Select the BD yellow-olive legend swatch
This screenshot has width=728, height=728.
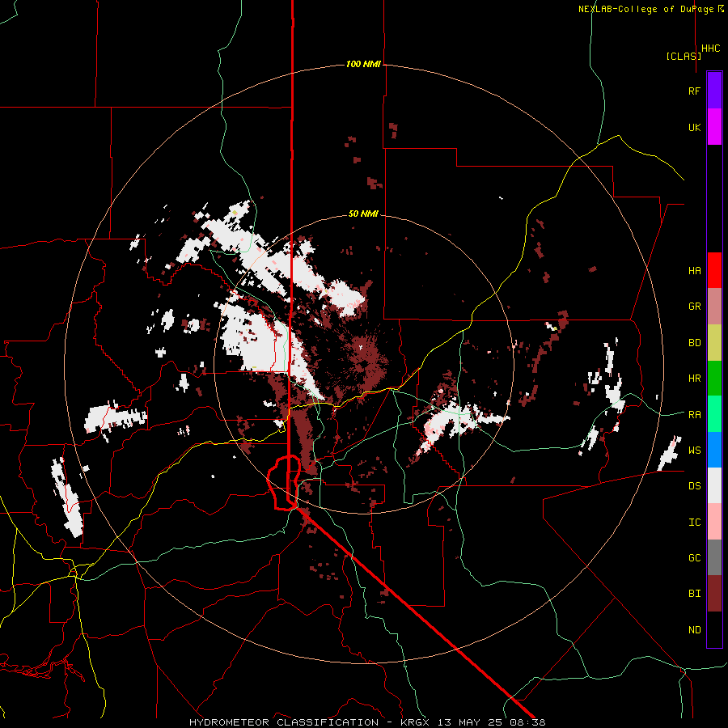coord(714,342)
